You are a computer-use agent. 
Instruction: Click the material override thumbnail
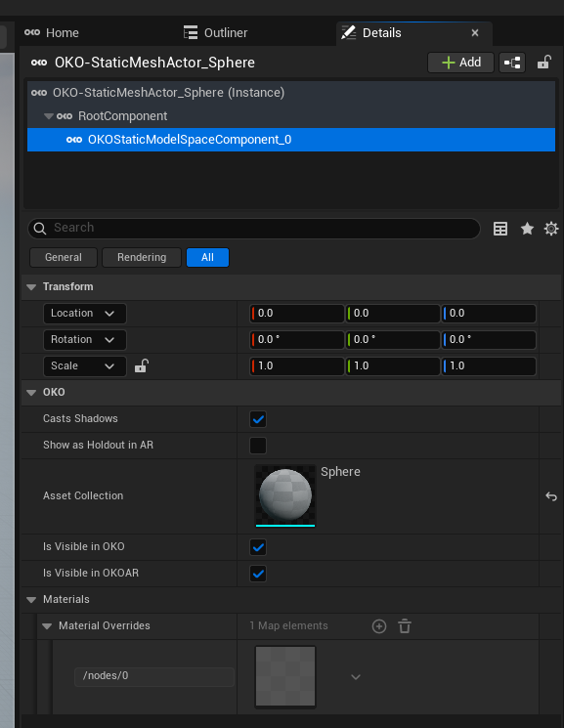point(285,676)
